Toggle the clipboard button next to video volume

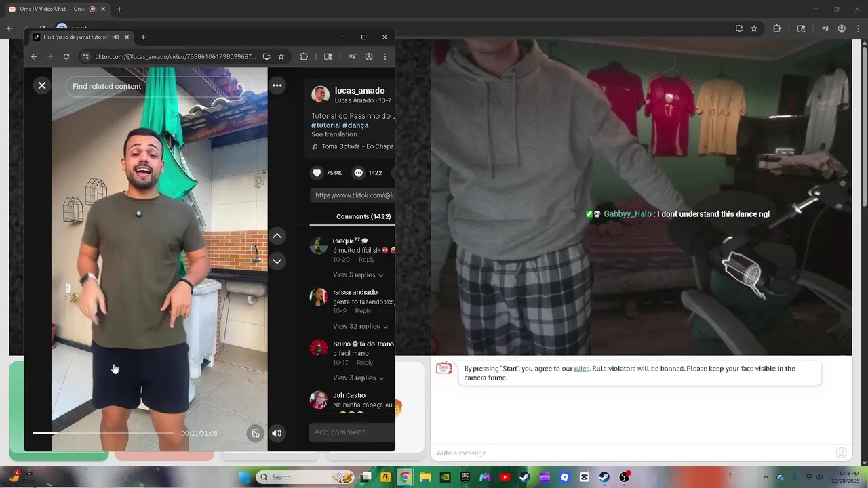[x=255, y=433]
